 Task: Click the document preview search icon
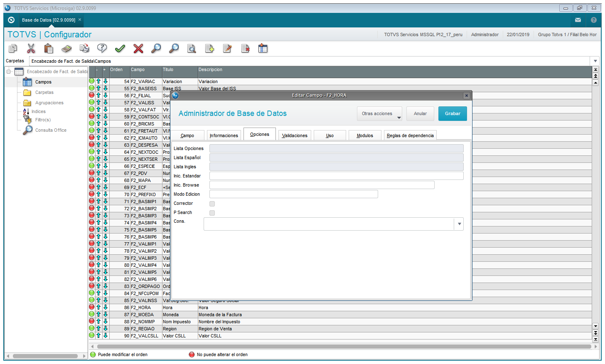(192, 49)
